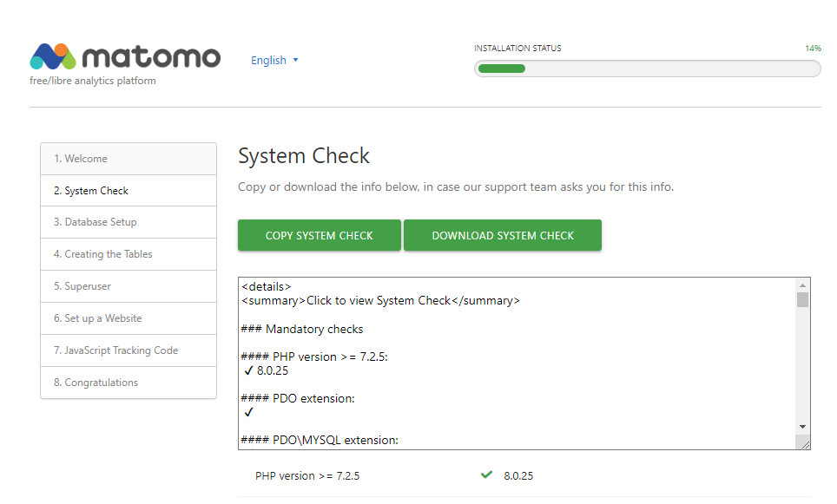The width and height of the screenshot is (837, 504).
Task: Click the resize handle of the system check text box
Action: click(804, 443)
